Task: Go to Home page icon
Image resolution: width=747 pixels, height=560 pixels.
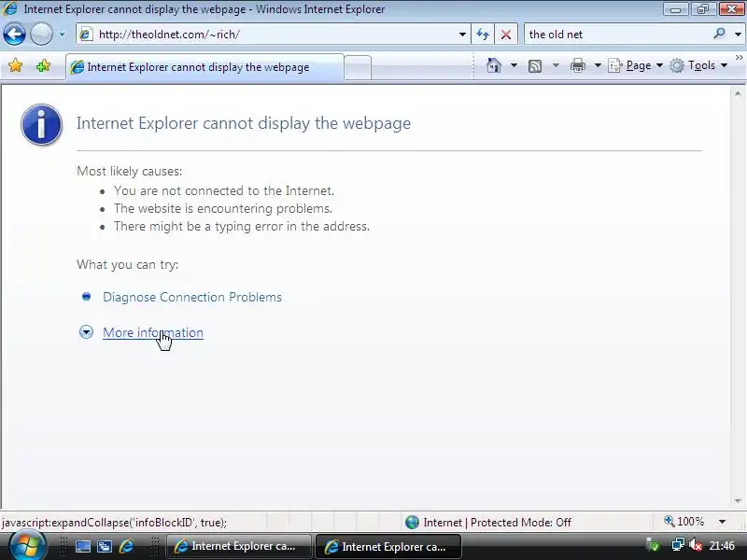Action: 494,65
